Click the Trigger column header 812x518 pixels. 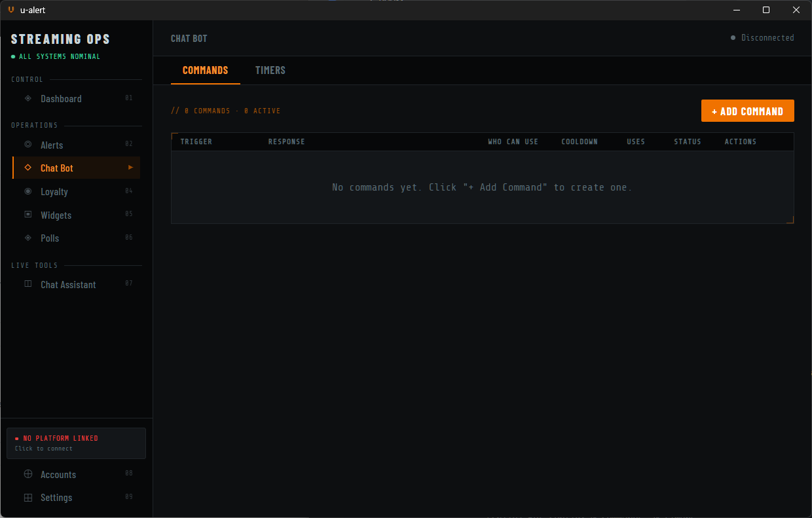point(196,141)
